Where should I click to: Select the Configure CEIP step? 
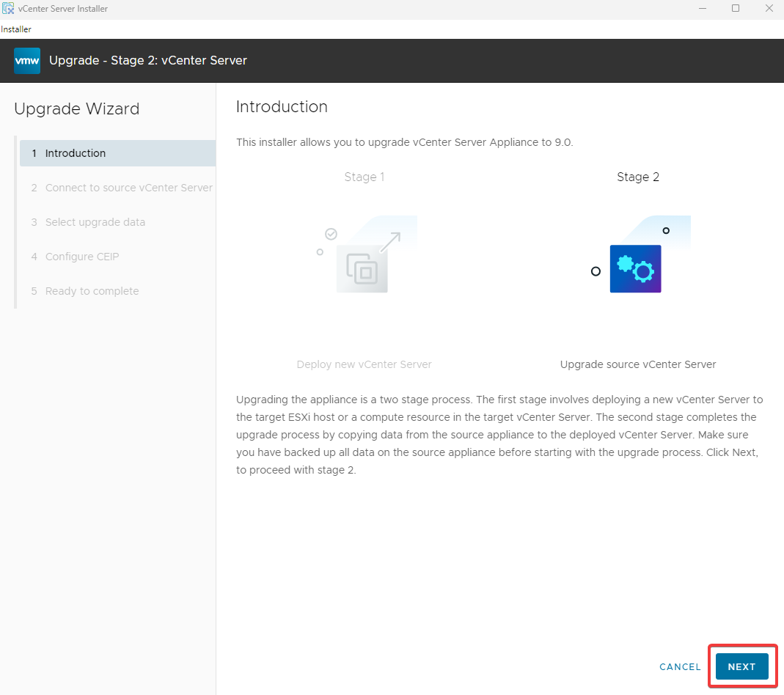coord(75,257)
